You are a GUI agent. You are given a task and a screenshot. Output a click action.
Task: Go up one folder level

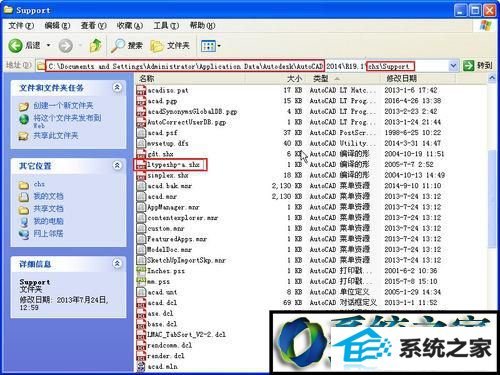point(96,45)
